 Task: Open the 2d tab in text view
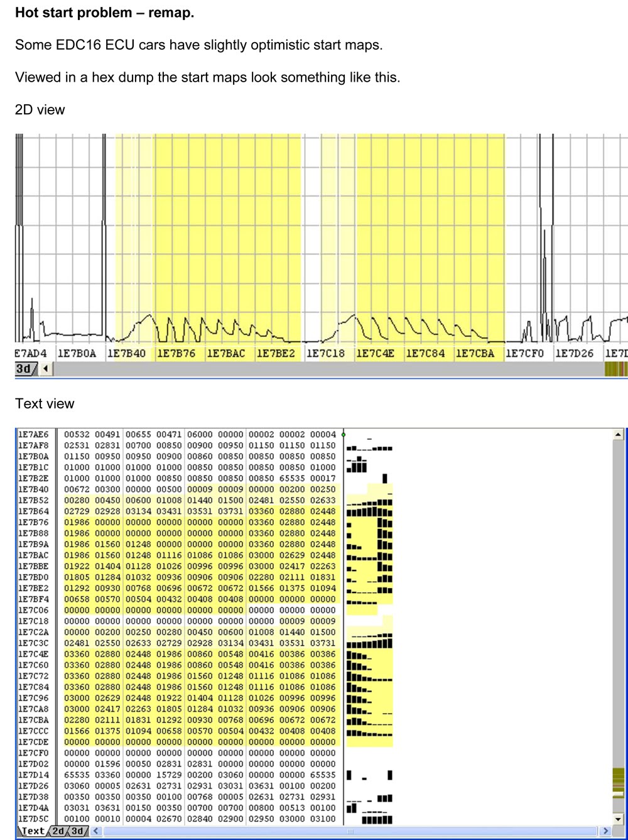[58, 831]
